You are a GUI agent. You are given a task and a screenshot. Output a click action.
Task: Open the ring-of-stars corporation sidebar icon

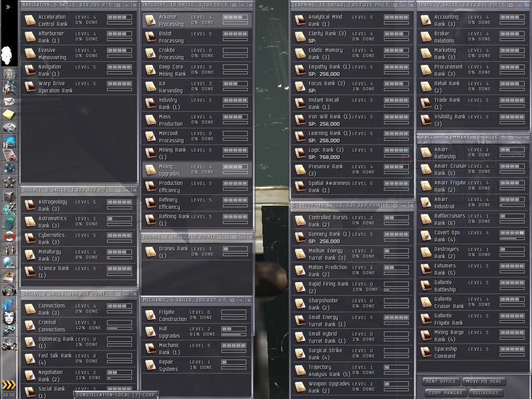9,181
